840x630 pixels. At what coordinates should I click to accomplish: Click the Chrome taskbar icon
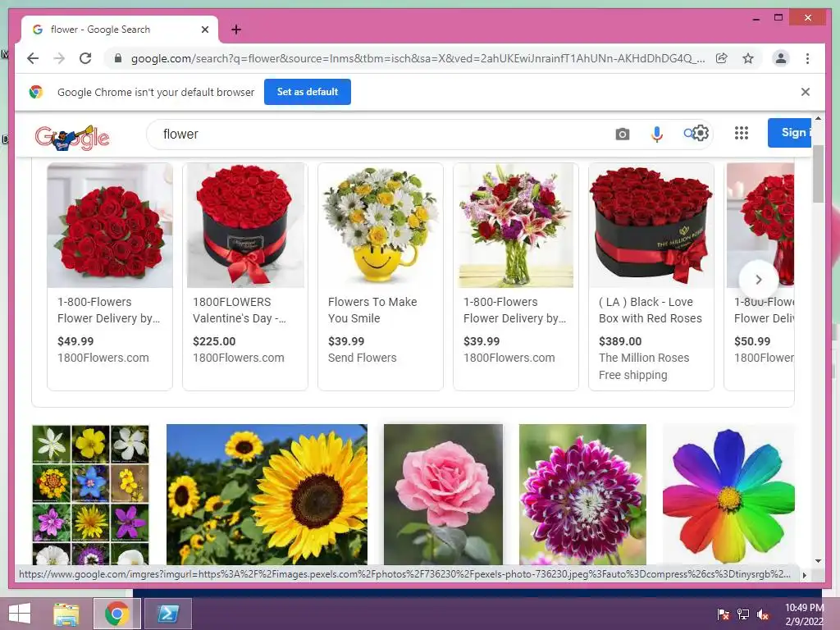116,614
